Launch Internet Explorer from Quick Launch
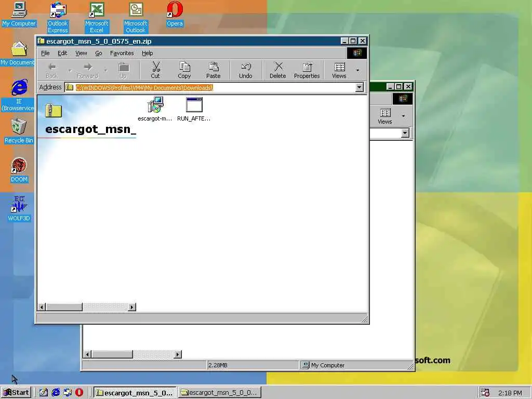 click(56, 393)
